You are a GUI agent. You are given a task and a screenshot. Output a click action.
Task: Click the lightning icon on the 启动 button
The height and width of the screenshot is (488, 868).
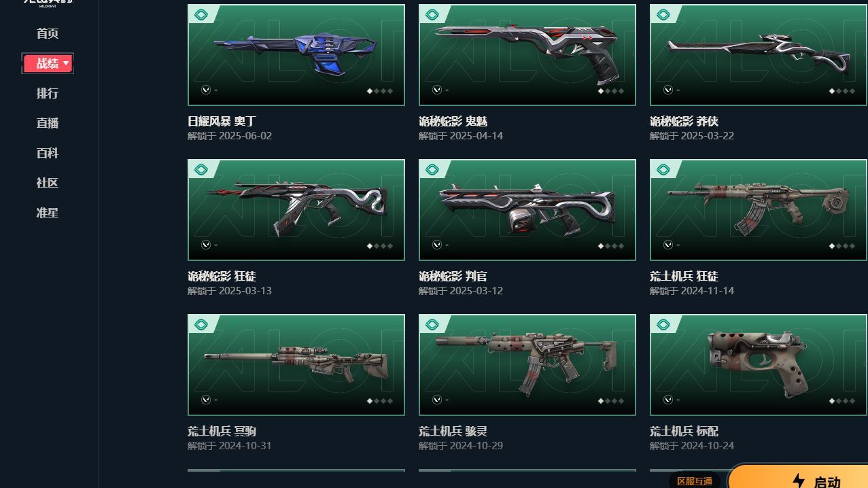(x=799, y=481)
